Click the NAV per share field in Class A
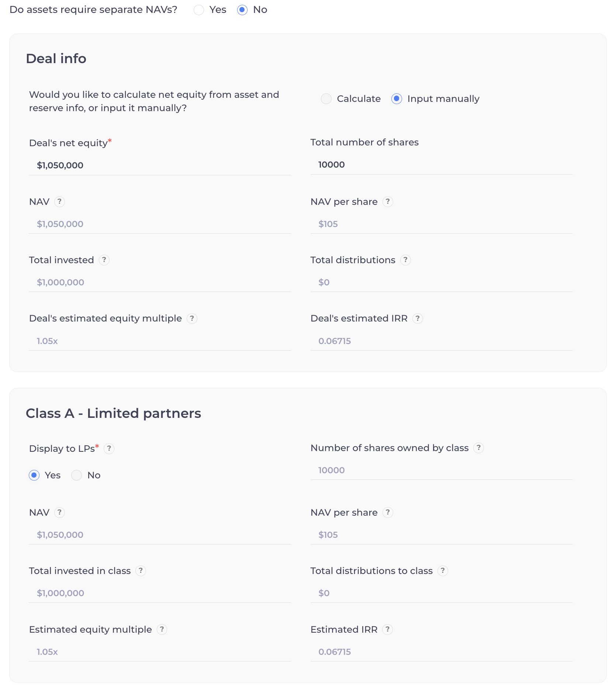The height and width of the screenshot is (691, 616). point(441,534)
